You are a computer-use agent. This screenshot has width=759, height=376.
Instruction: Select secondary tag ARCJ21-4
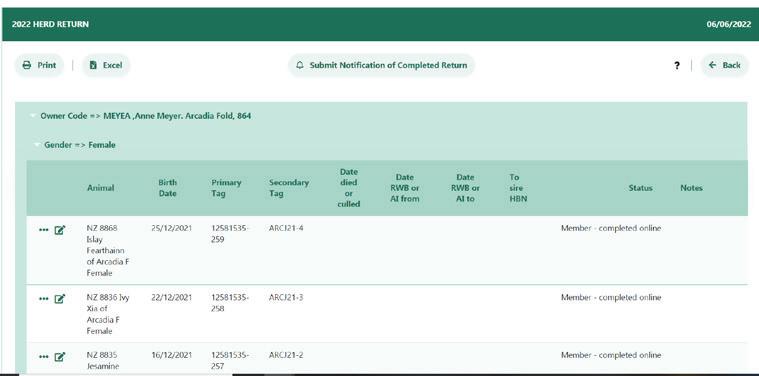pyautogui.click(x=286, y=228)
